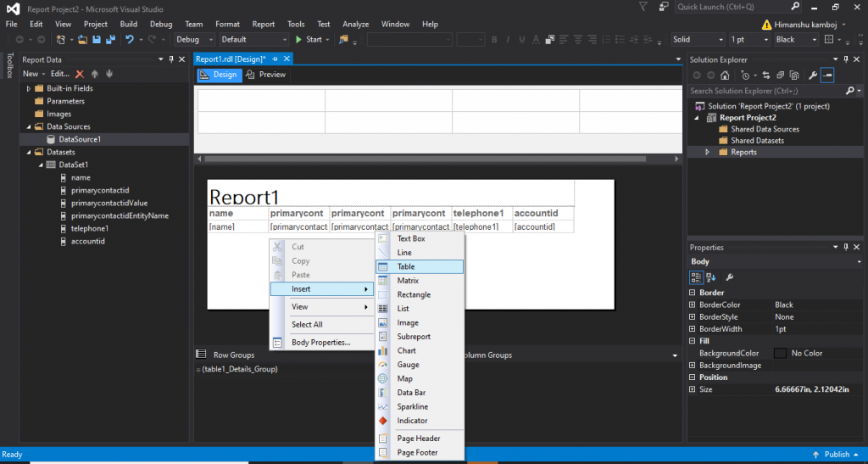Click Edit... in Report Data panel
Screen dimensions: 868x464
tap(59, 74)
